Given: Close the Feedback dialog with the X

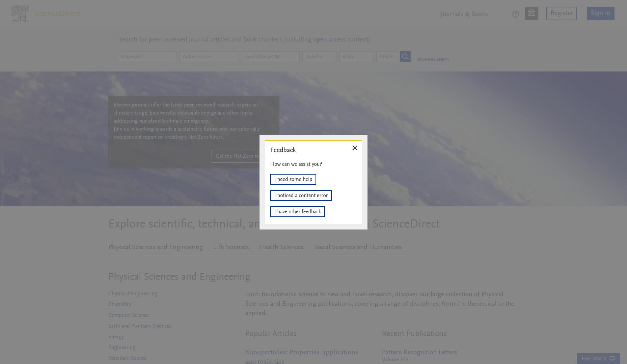Looking at the screenshot, I should [355, 148].
